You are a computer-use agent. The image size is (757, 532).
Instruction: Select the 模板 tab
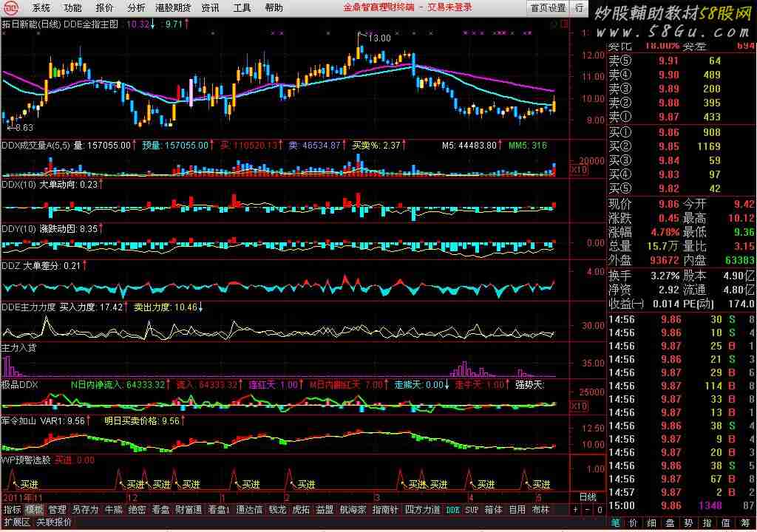pyautogui.click(x=34, y=510)
